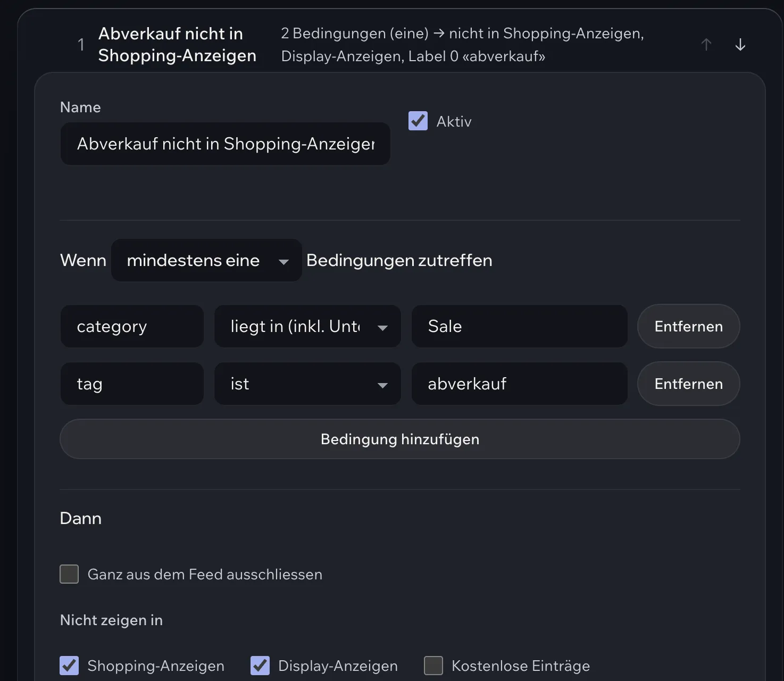Screen dimensions: 784x681
Task: Uncheck the Aktiv checkbox
Action: pos(418,121)
